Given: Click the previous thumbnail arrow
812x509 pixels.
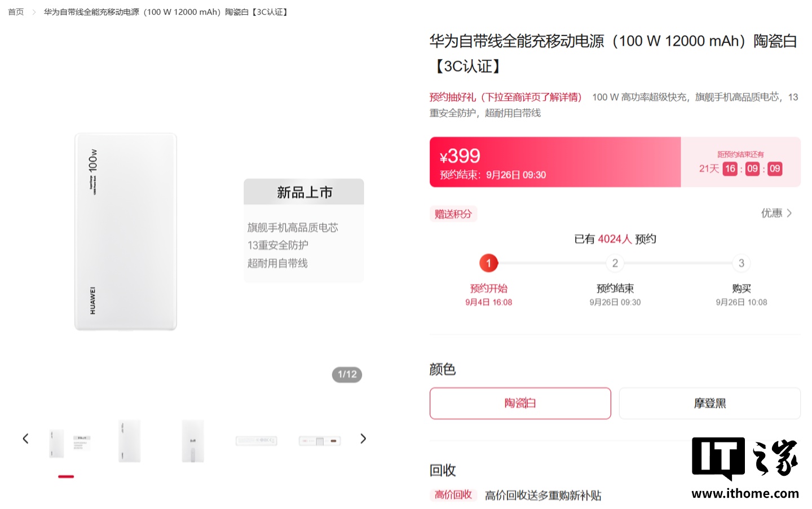Looking at the screenshot, I should click(25, 439).
